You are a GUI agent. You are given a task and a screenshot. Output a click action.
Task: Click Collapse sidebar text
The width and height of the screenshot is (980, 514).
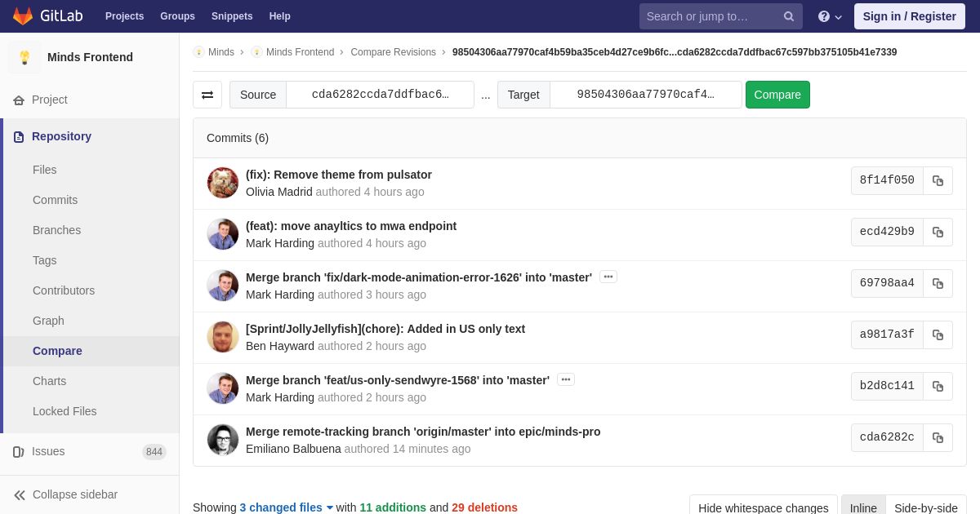(75, 494)
